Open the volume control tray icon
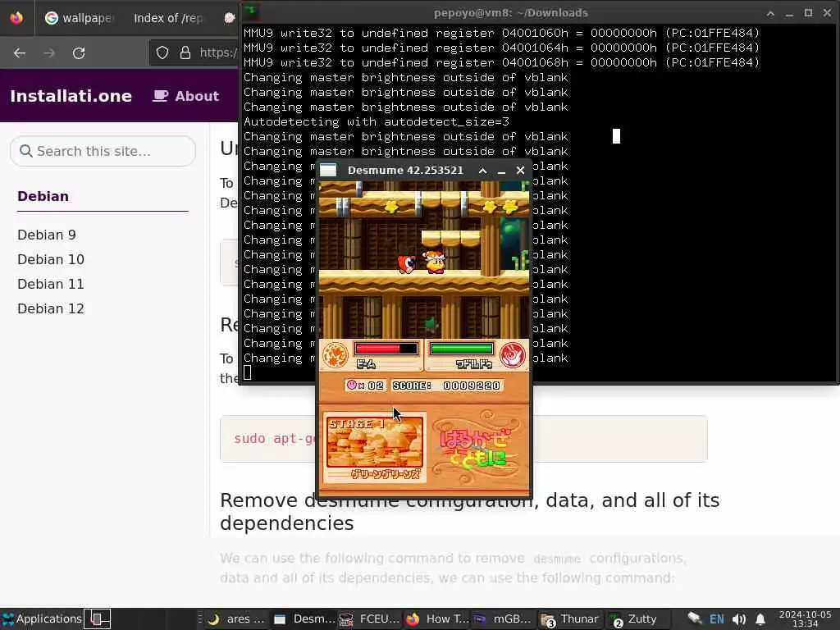 pos(739,619)
